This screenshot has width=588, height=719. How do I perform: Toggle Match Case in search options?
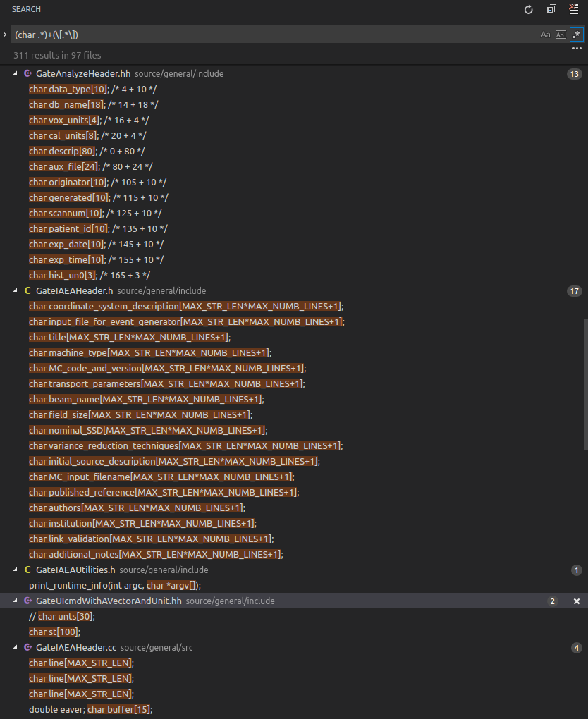pyautogui.click(x=545, y=34)
